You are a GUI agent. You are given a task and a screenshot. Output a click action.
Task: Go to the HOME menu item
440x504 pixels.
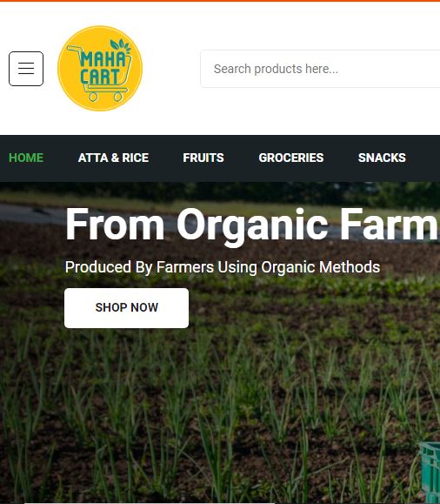click(x=26, y=158)
